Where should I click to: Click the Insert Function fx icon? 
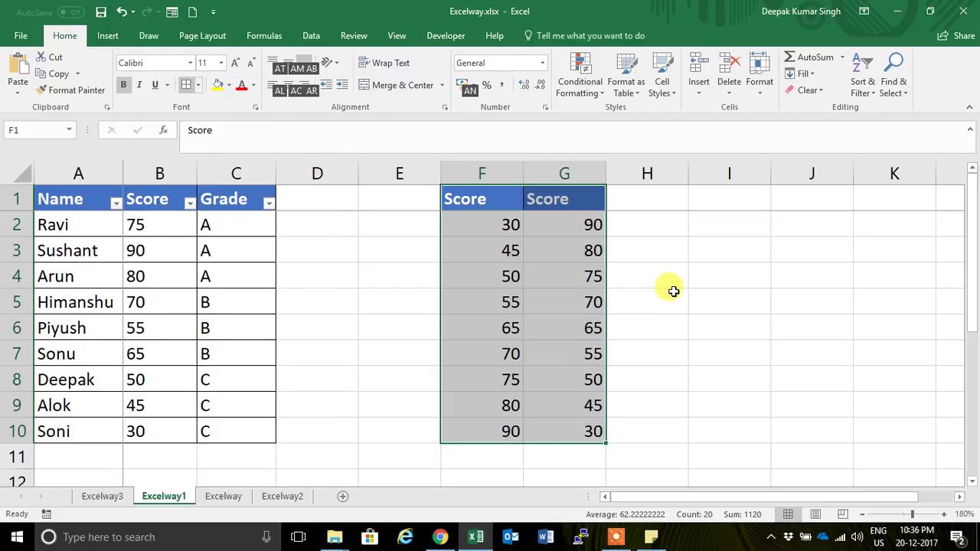click(x=163, y=130)
